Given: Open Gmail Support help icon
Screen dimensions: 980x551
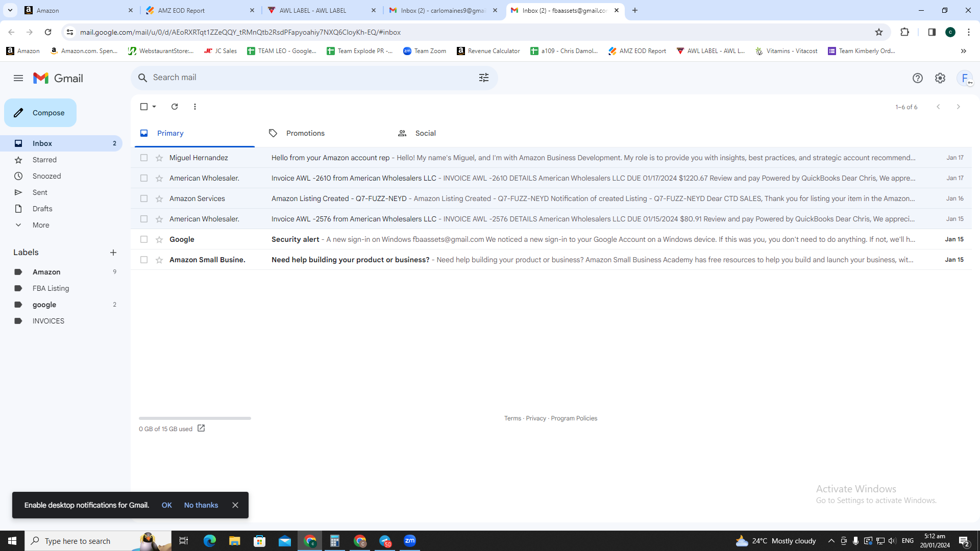Looking at the screenshot, I should click(x=917, y=78).
